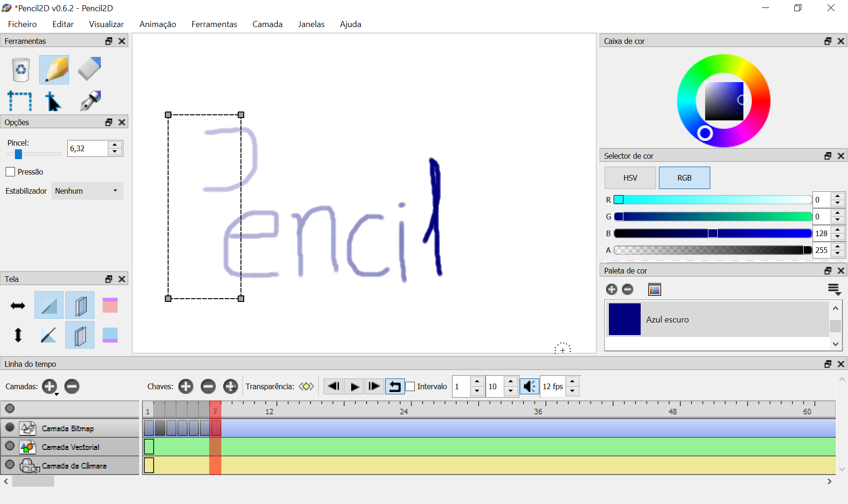This screenshot has width=848, height=504.
Task: Toggle thin lines diagonal icon in Tela
Action: [x=49, y=305]
